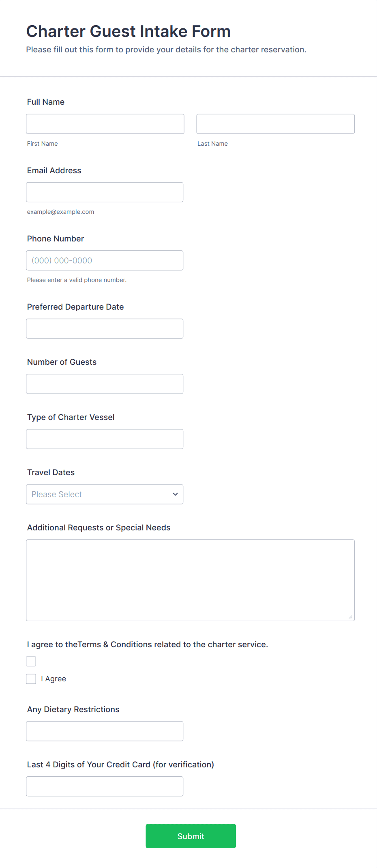Click the I Agree label text
The image size is (377, 868).
click(x=53, y=679)
